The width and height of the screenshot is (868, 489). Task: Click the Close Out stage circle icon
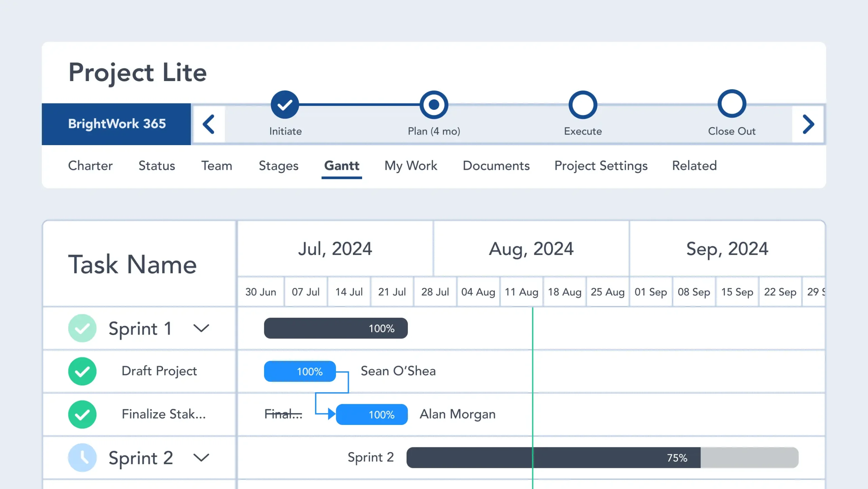tap(732, 104)
